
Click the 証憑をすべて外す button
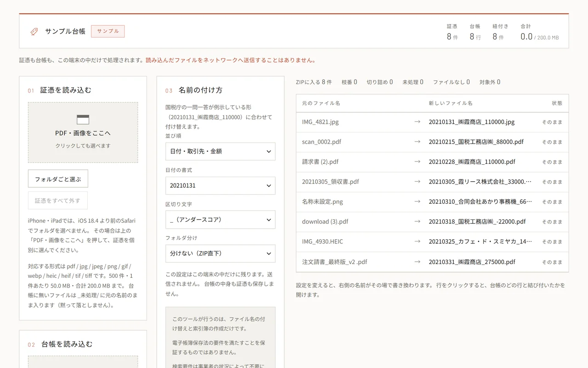[x=58, y=201]
